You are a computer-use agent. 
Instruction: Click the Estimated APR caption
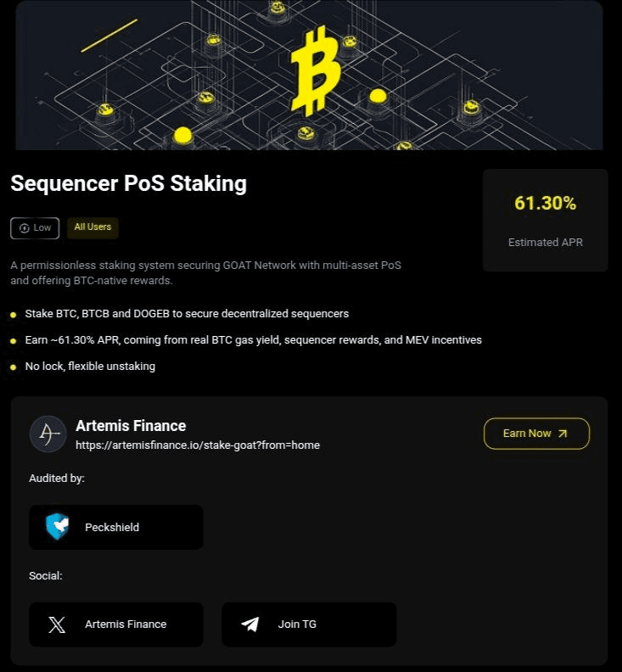545,243
